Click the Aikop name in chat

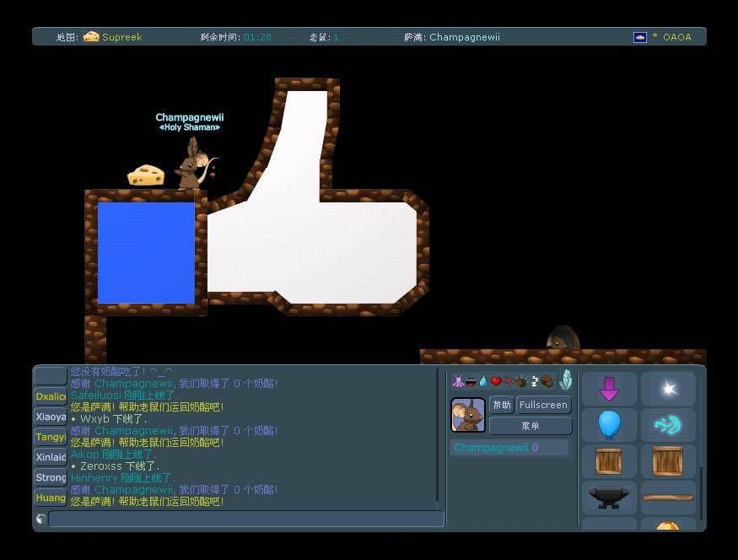click(84, 454)
